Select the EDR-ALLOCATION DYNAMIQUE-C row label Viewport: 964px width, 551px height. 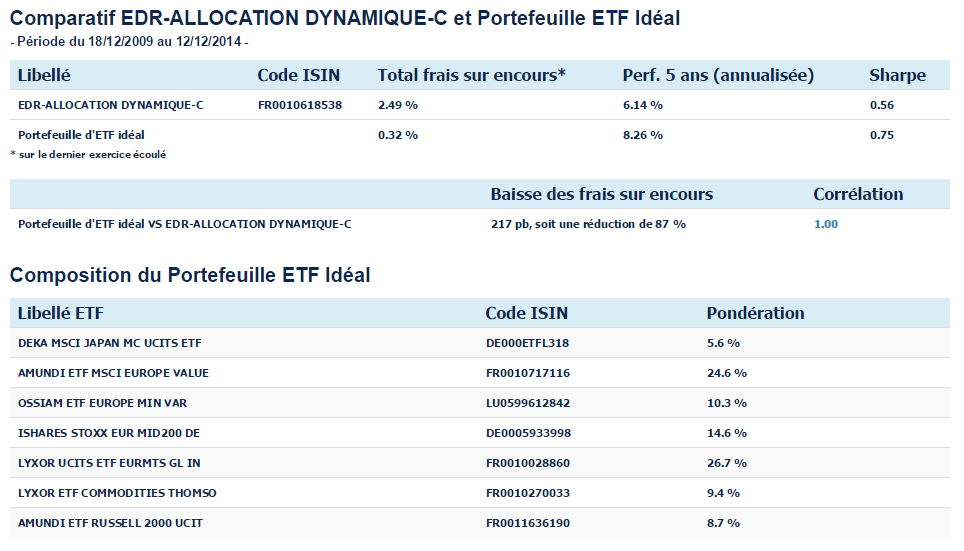(x=111, y=105)
